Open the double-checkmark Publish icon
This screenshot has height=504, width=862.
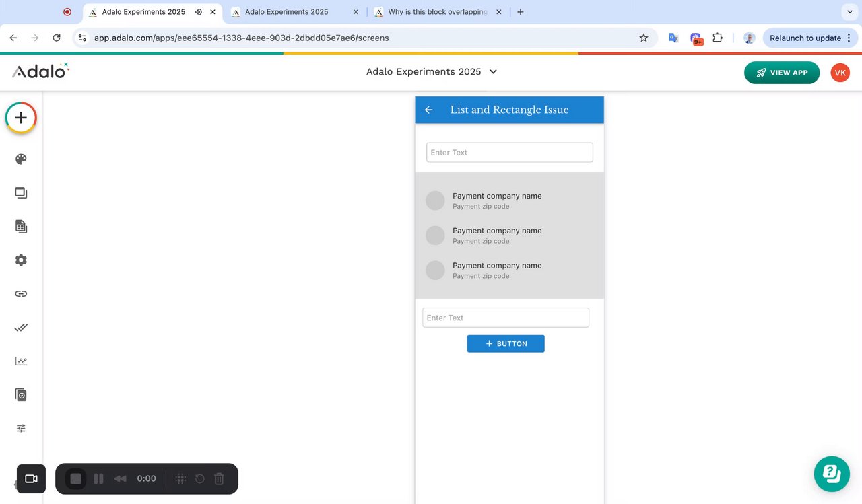[x=21, y=328]
